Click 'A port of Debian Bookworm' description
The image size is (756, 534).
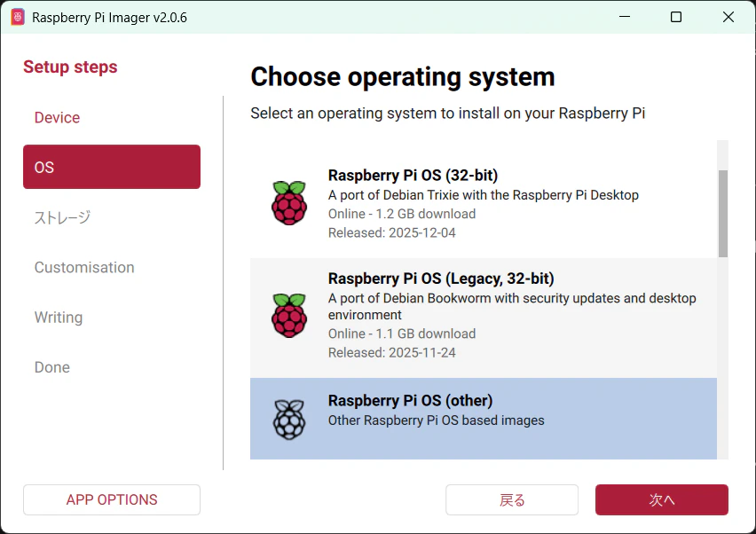click(512, 307)
